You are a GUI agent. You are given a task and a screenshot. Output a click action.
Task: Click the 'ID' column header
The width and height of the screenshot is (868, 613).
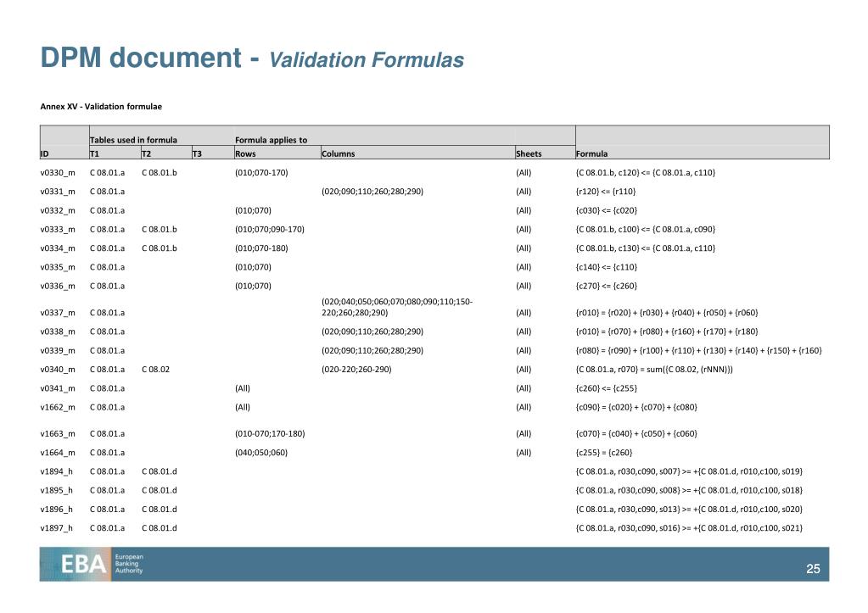pos(44,153)
